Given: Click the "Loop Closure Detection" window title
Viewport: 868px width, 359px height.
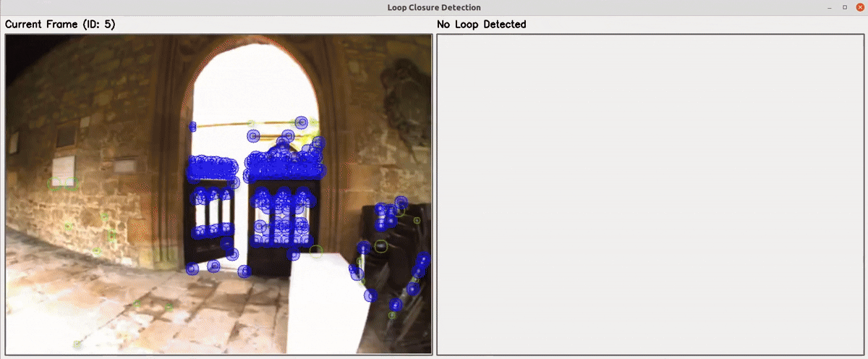Looking at the screenshot, I should [434, 7].
